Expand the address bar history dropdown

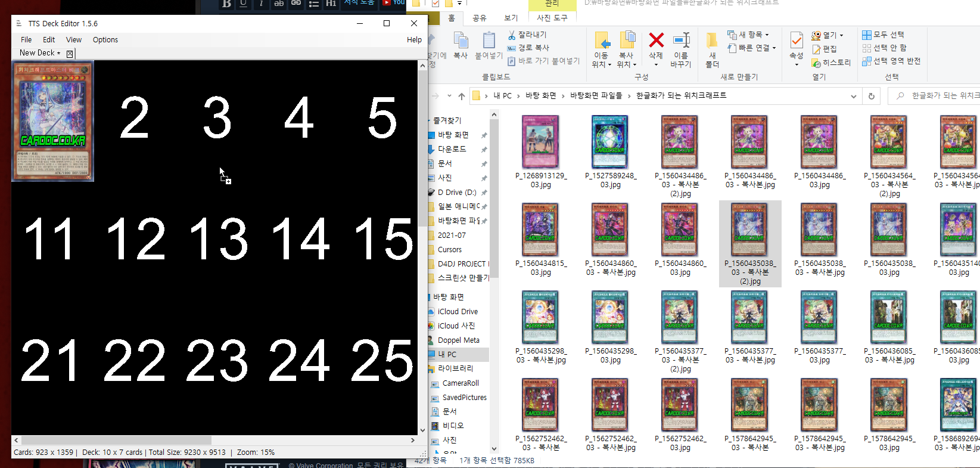854,96
